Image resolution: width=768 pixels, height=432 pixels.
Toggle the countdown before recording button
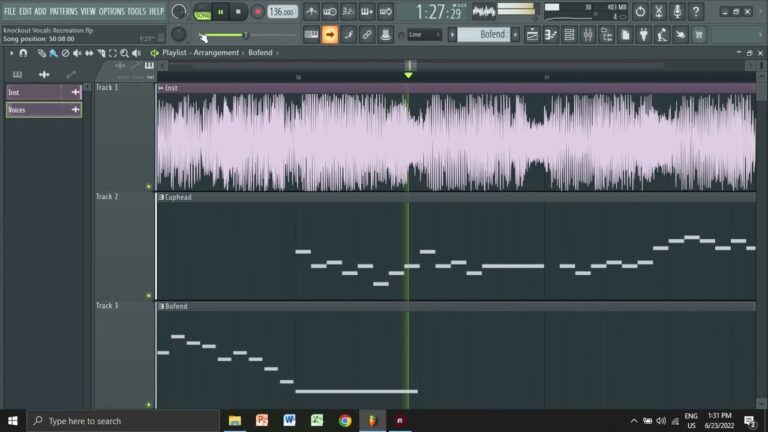tap(348, 11)
